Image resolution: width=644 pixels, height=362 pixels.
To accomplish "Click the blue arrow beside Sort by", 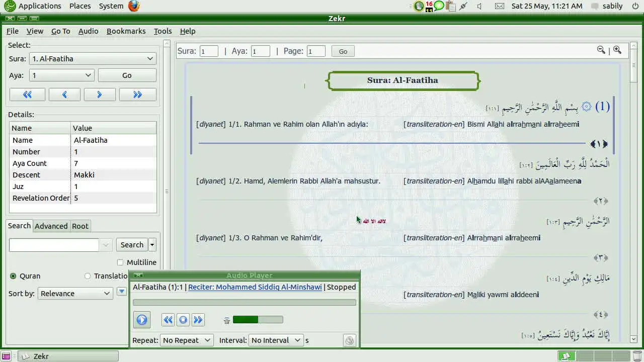I will tap(121, 291).
